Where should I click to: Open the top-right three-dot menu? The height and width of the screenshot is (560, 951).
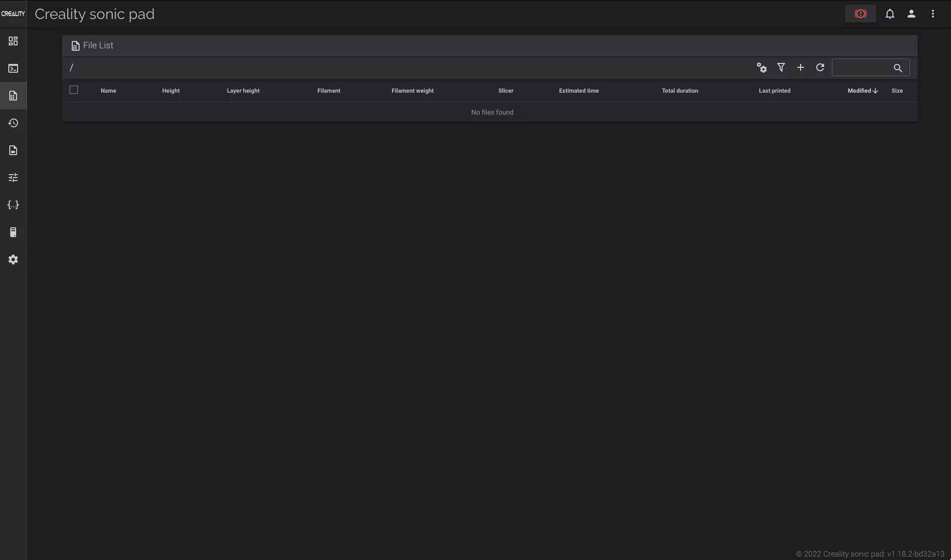point(933,14)
